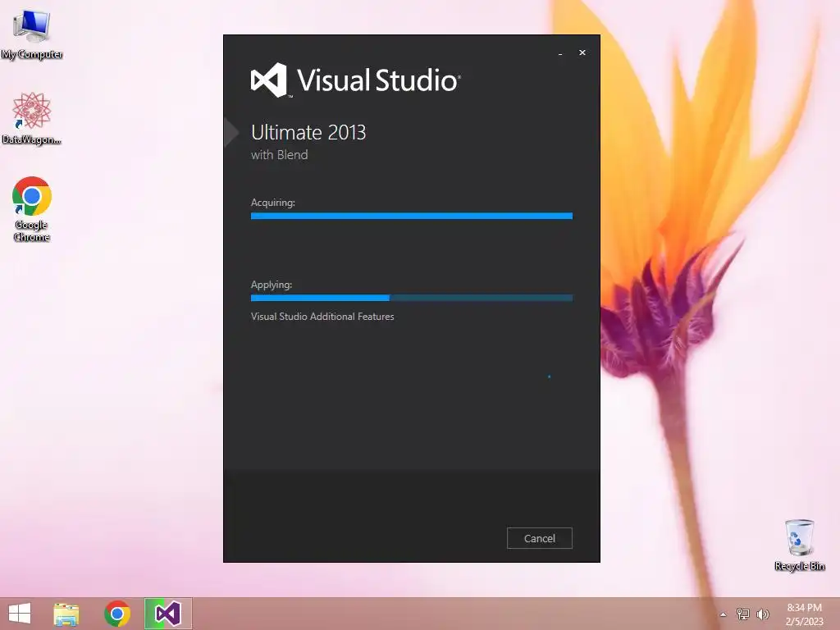Click the Applying progress bar
This screenshot has height=630, width=840.
tap(412, 298)
